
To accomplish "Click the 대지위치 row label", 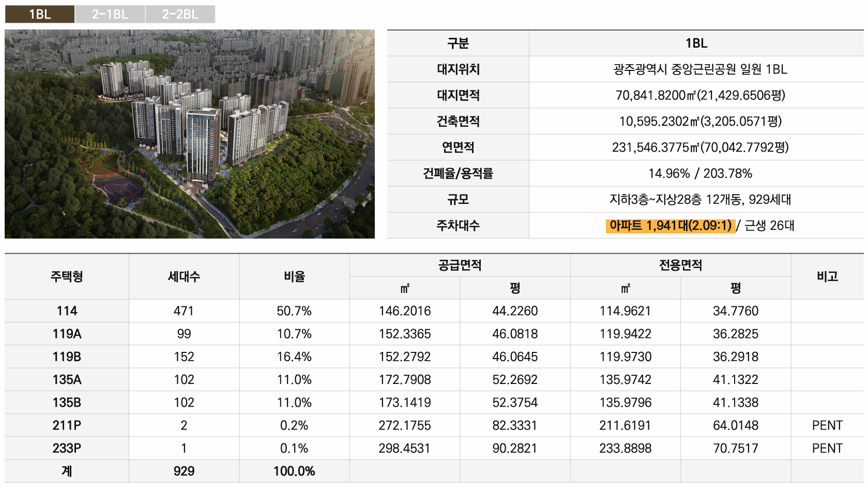I will tap(458, 69).
